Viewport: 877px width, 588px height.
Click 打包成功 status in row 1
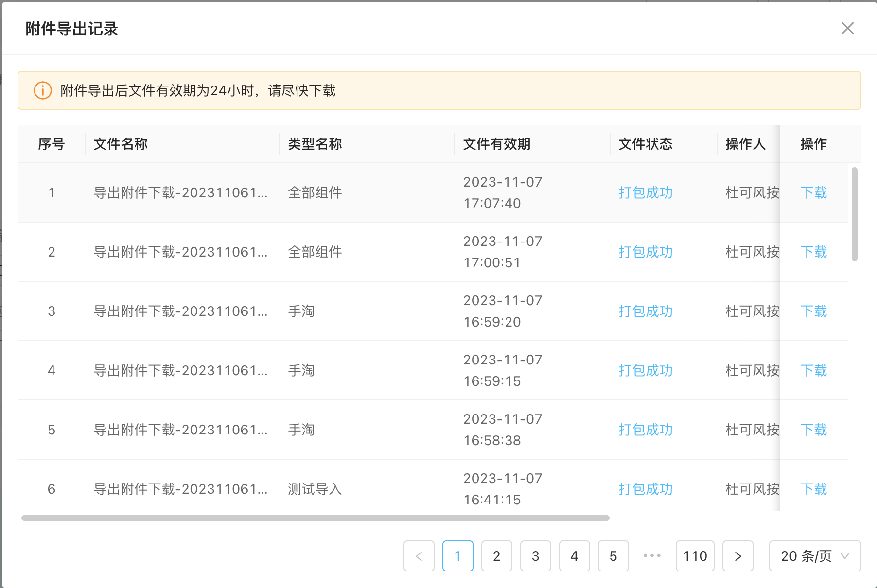pyautogui.click(x=646, y=193)
